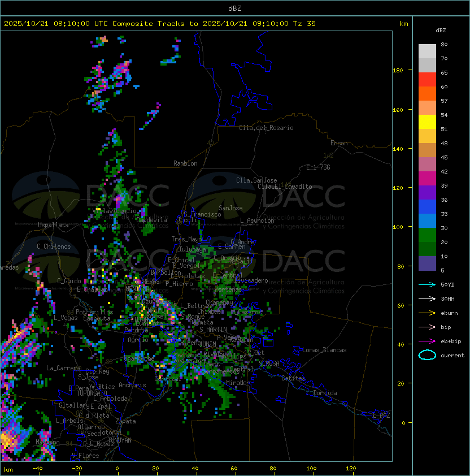
Task: Click the Tres_Mayo map label
Action: tap(186, 239)
